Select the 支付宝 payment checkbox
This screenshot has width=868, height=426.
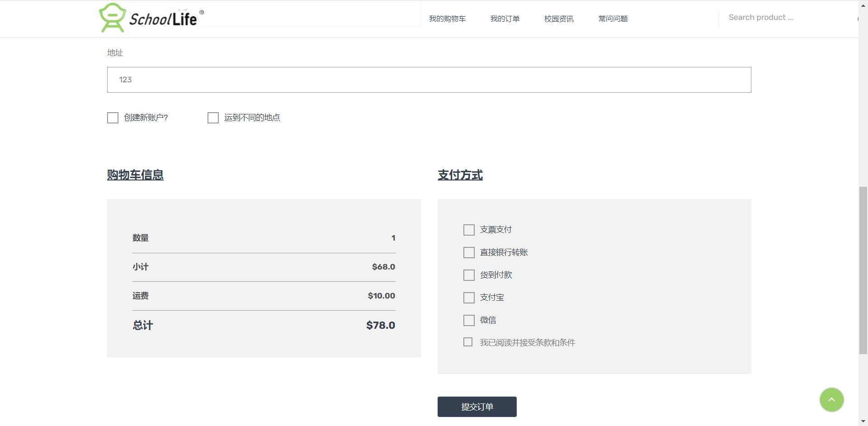coord(469,298)
